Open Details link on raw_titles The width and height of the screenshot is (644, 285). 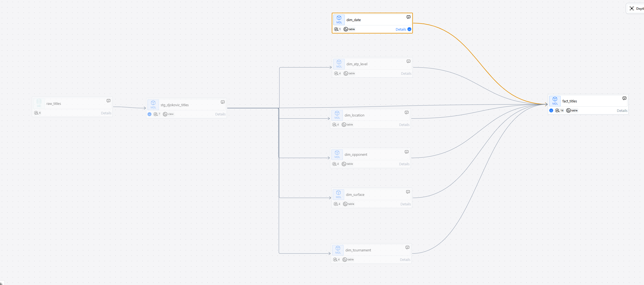click(x=106, y=113)
